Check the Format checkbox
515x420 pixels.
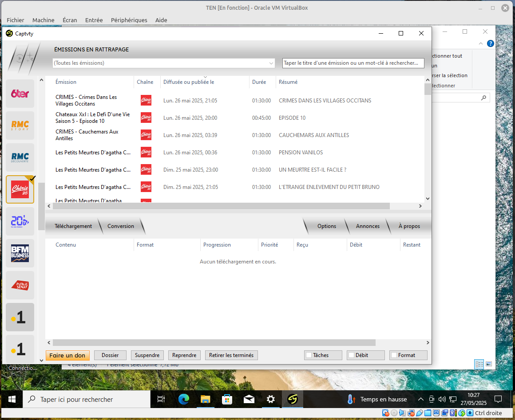[394, 355]
